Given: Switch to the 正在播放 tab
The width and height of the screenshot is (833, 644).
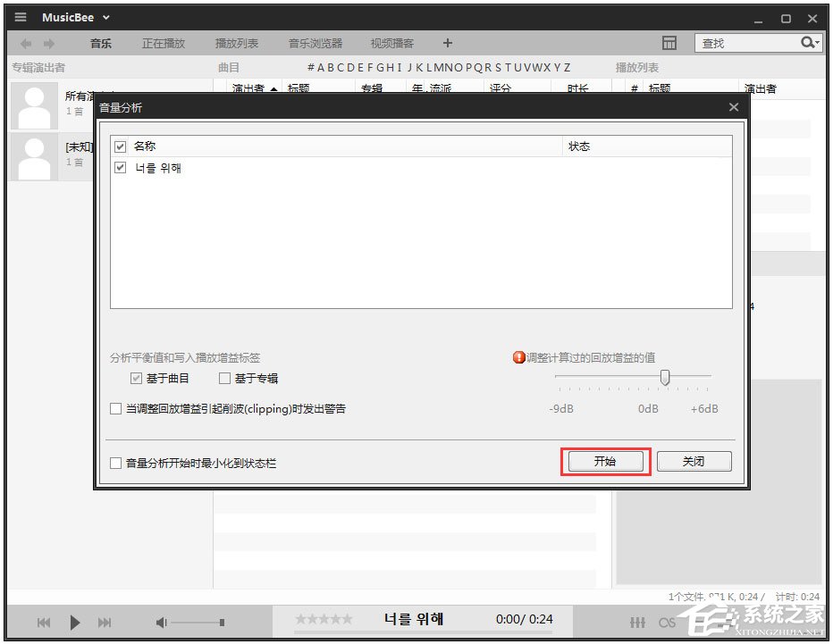Looking at the screenshot, I should tap(163, 42).
